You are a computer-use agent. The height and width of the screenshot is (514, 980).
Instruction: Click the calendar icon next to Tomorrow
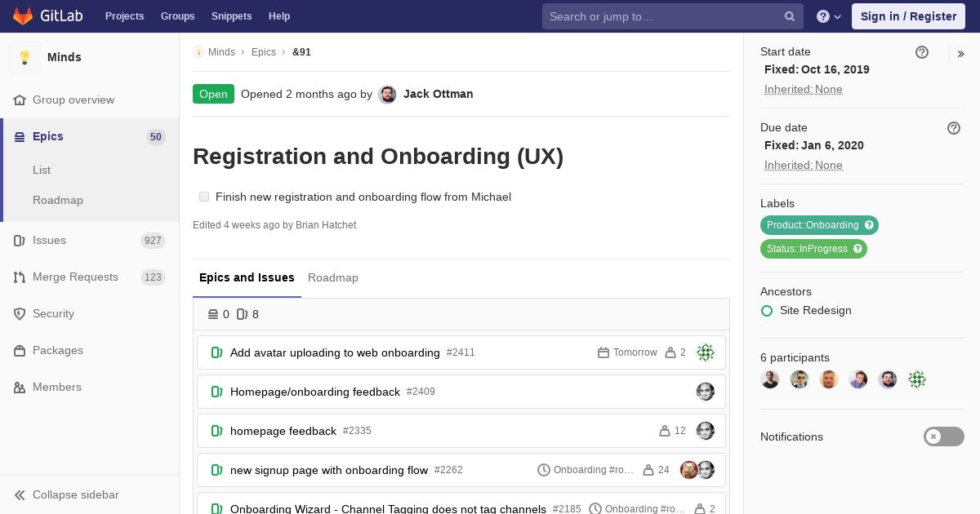point(604,352)
